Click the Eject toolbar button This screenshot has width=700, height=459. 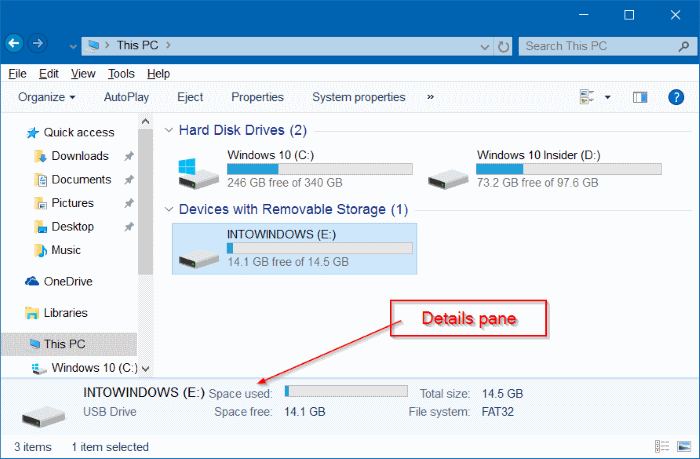[190, 97]
